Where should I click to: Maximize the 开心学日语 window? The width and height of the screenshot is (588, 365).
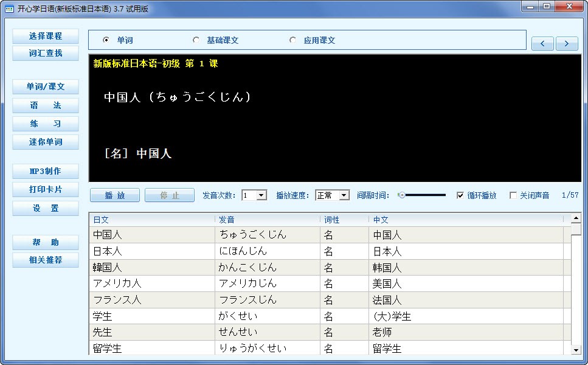click(x=547, y=6)
